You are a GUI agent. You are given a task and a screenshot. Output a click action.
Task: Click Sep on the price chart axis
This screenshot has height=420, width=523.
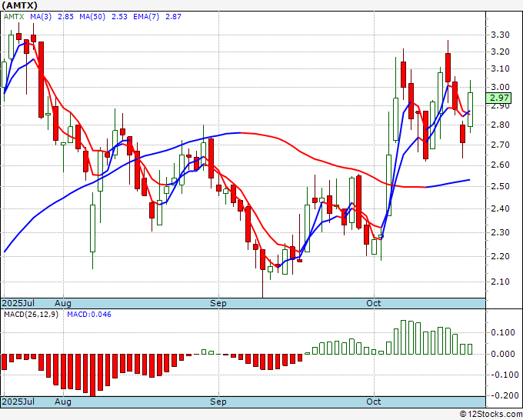click(218, 303)
